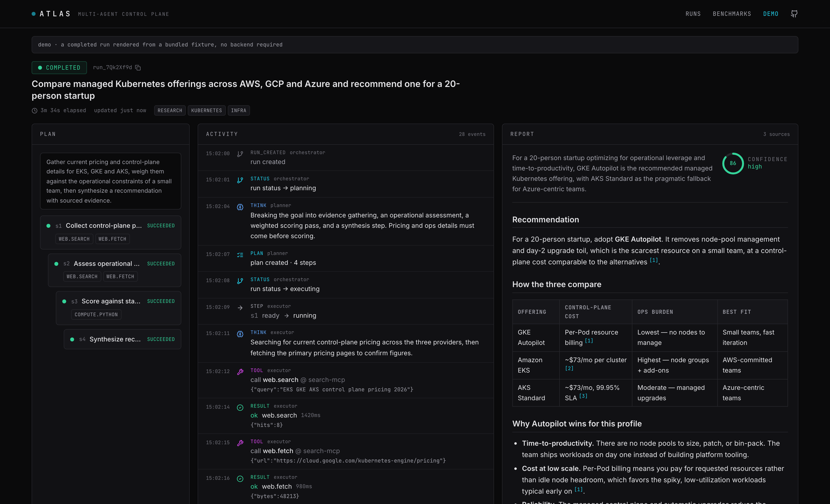Click the 'Why Autopilot wins for this profile' heading
Screen dimensions: 830x504
coord(577,424)
